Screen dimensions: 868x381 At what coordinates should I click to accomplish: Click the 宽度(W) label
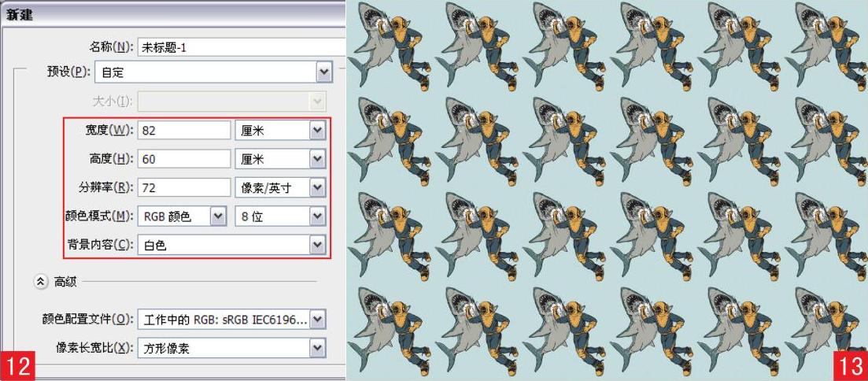point(108,131)
